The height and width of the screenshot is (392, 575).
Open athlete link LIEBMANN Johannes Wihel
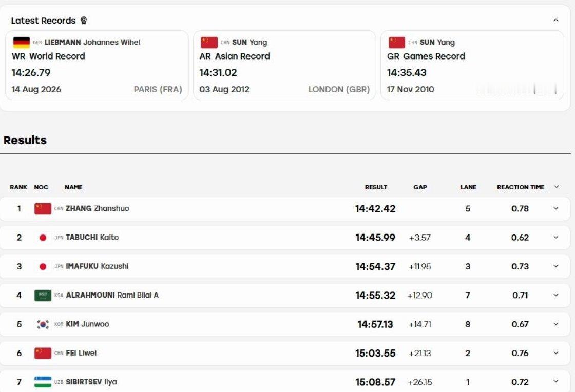[92, 42]
